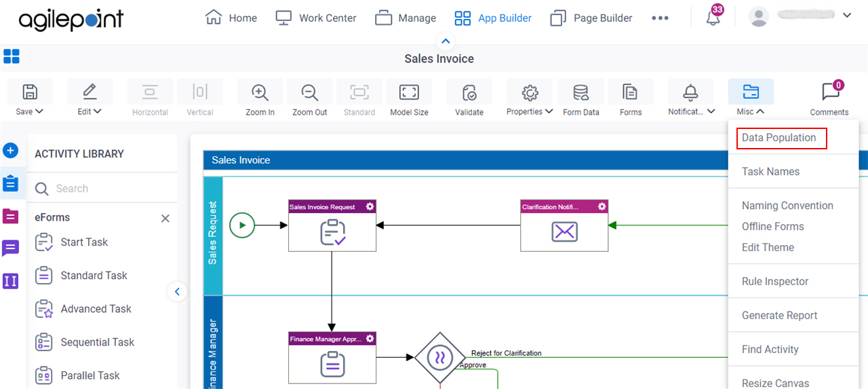The width and height of the screenshot is (868, 389).
Task: Open Finance Manager Approval gear settings
Action: click(370, 338)
